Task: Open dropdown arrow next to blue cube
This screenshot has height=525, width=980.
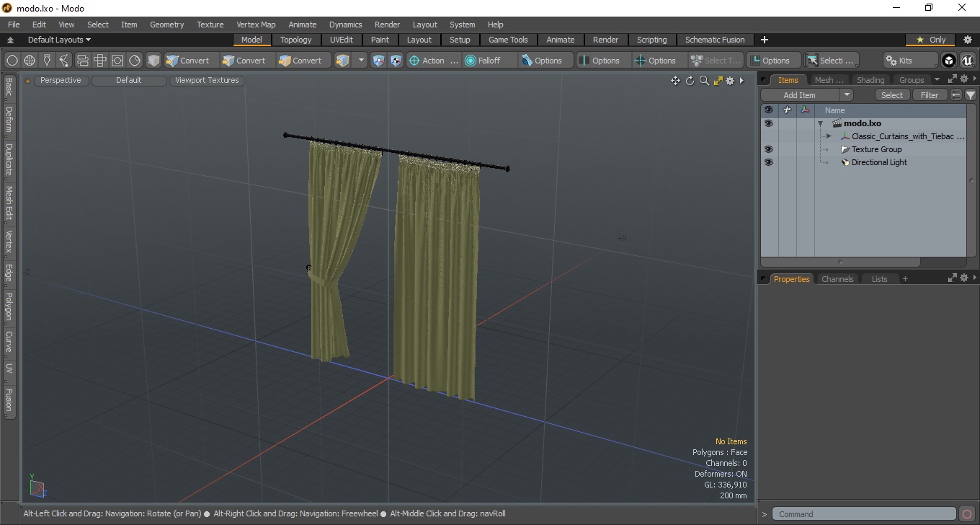Action: pos(361,61)
